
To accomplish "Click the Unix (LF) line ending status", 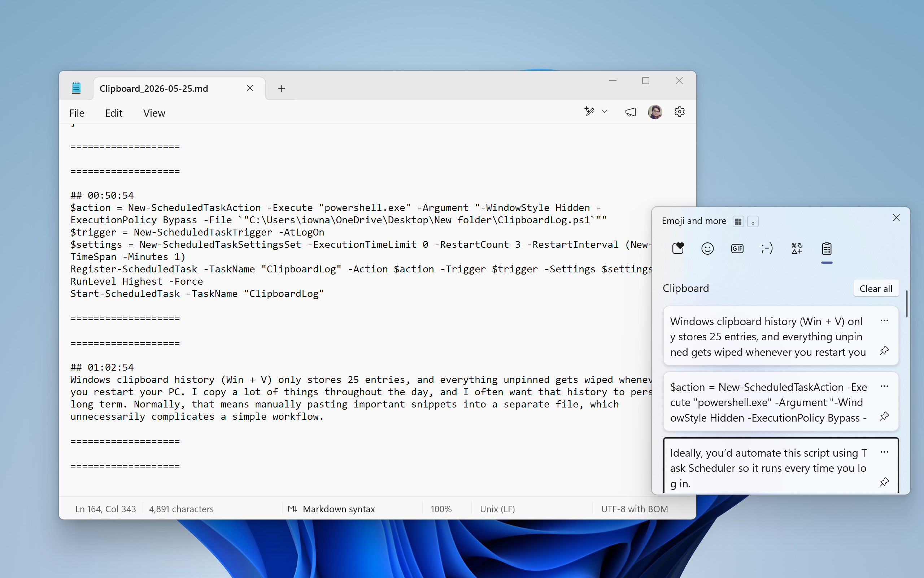I will click(x=497, y=509).
